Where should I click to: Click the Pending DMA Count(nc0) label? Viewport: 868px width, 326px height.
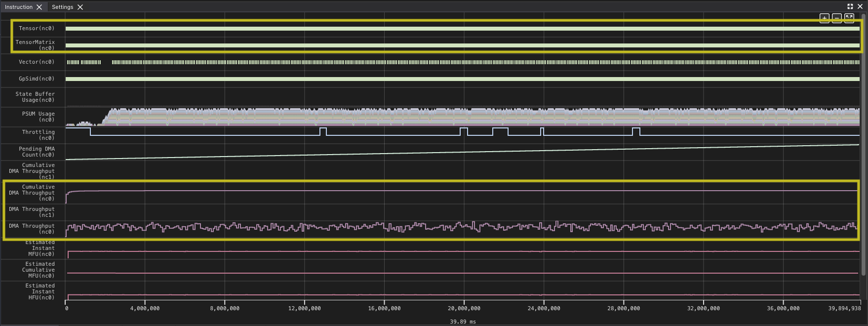point(37,152)
